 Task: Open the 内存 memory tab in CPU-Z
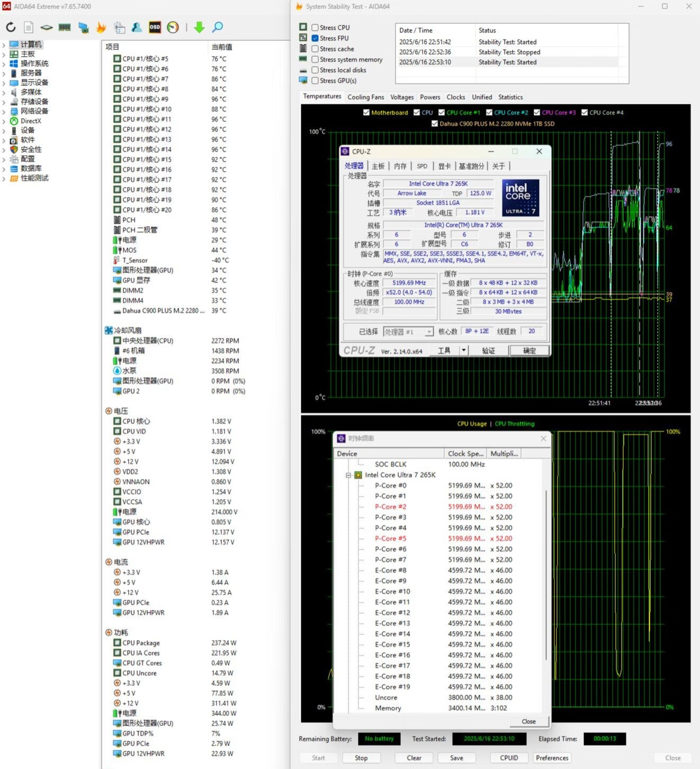400,166
